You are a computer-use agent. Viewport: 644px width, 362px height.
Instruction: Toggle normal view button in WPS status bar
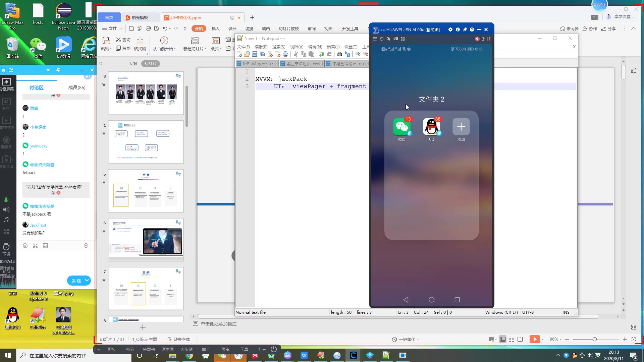tap(502, 339)
